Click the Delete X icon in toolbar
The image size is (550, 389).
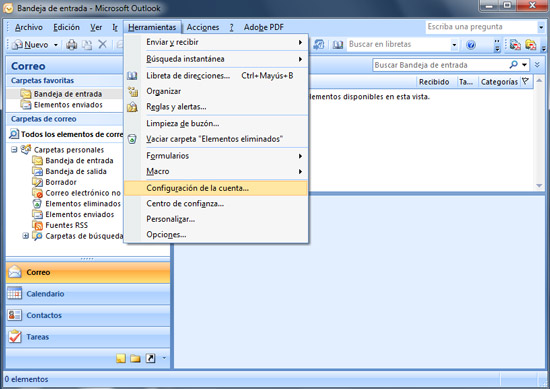(102, 44)
